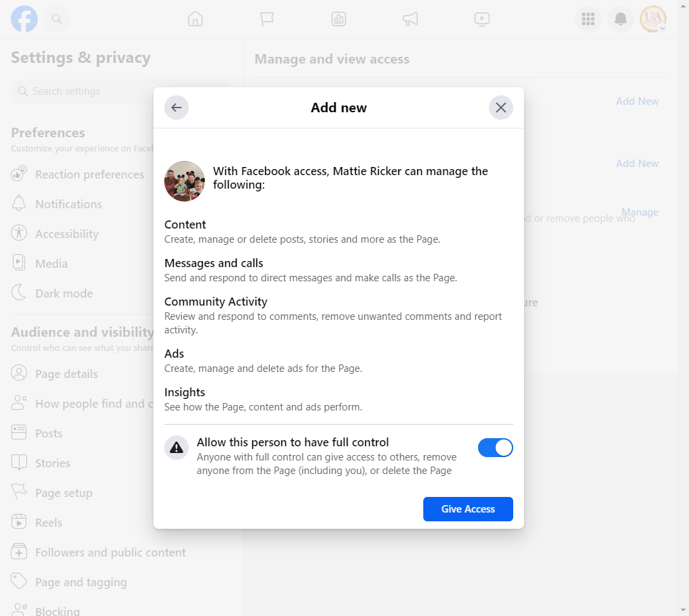Click the full control warning triangle icon
The height and width of the screenshot is (616, 689).
click(176, 448)
